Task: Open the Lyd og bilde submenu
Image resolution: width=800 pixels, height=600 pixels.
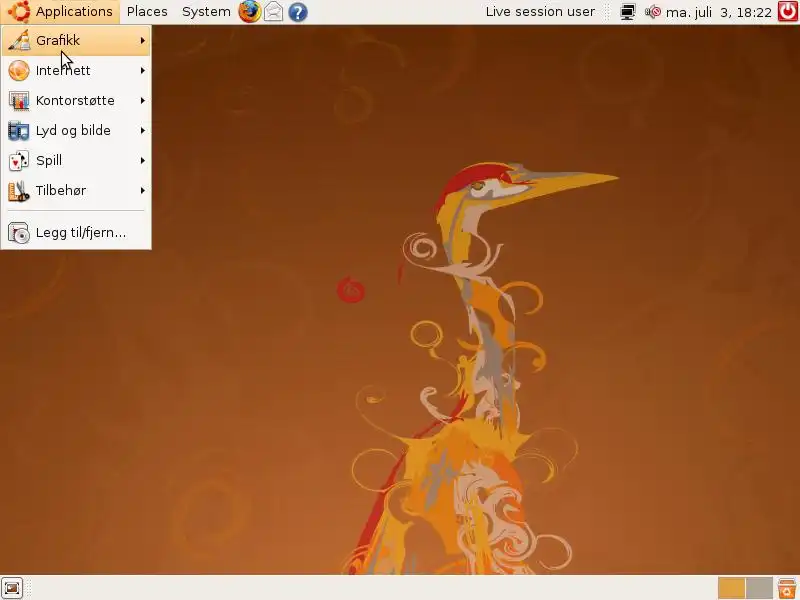Action: [x=76, y=131]
